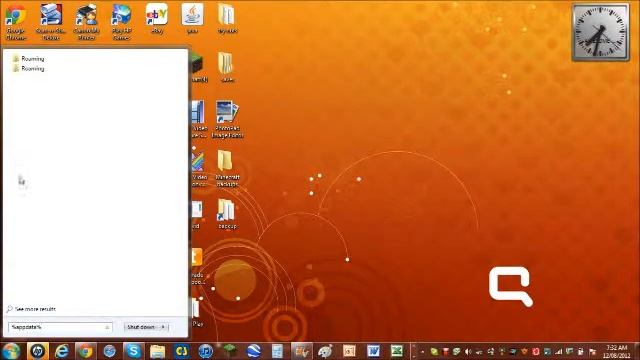Open Microsoft Excel from taskbar

[x=397, y=351]
